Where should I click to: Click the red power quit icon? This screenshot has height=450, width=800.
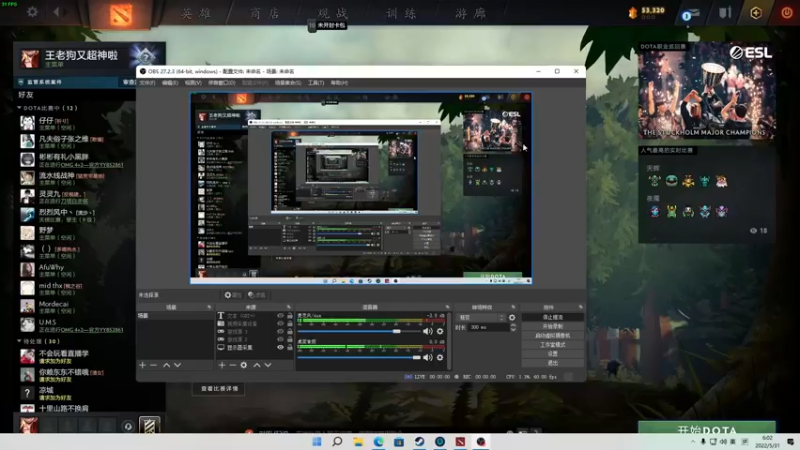(x=787, y=13)
